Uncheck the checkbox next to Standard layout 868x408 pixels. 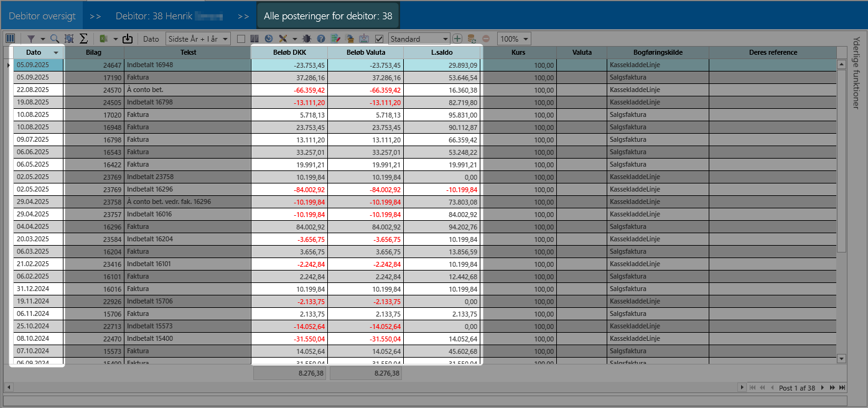pyautogui.click(x=379, y=39)
